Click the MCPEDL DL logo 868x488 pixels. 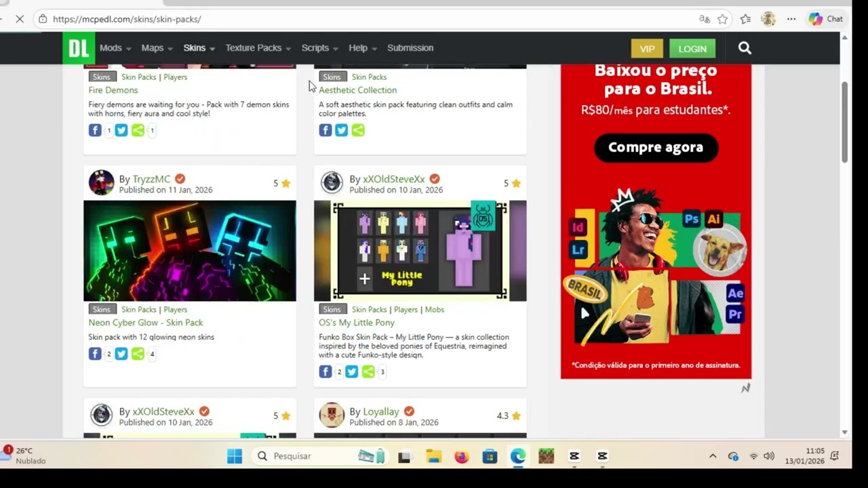[79, 48]
